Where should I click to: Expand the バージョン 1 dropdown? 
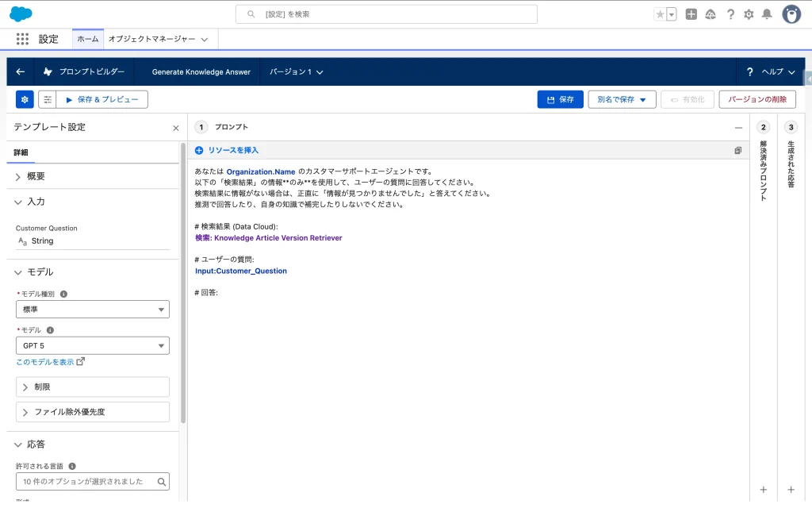click(297, 72)
